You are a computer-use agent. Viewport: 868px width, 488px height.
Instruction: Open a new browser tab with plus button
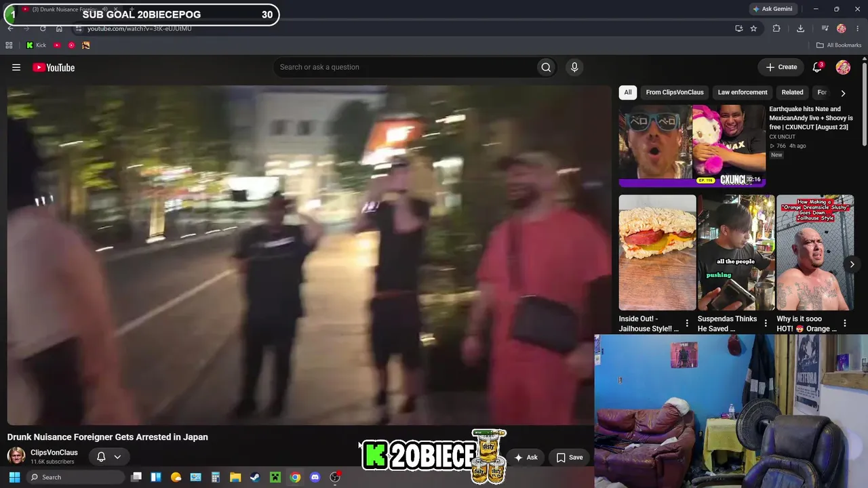(132, 9)
